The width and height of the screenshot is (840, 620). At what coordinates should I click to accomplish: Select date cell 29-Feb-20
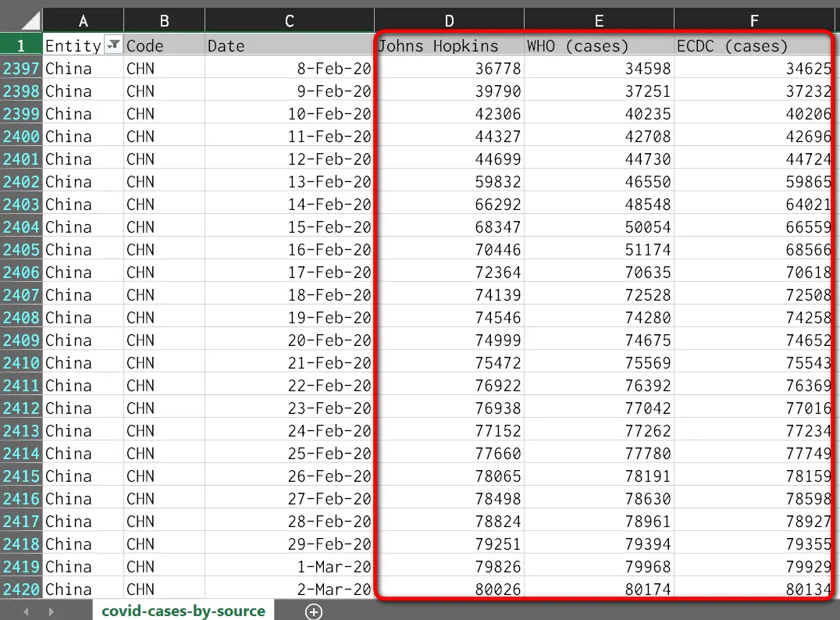pyautogui.click(x=290, y=544)
